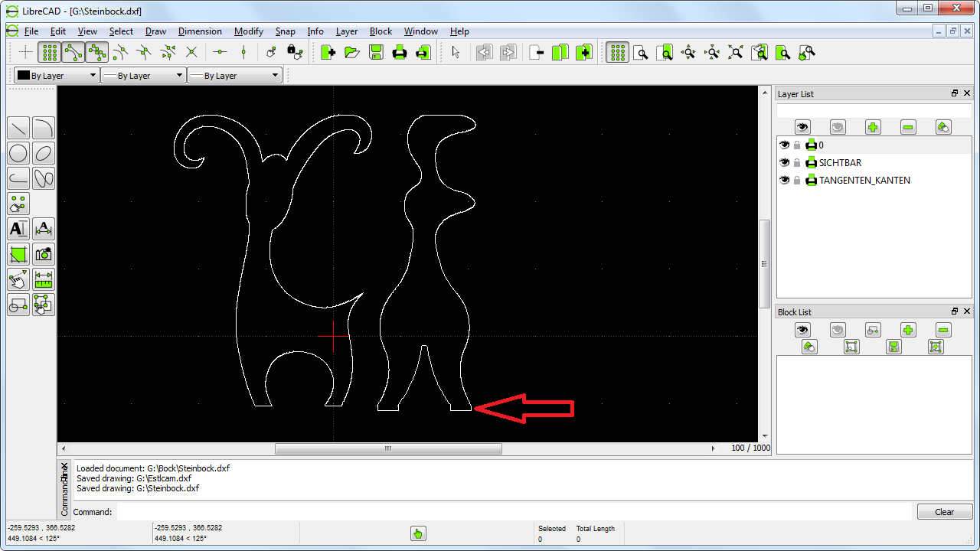Click the vertical canvas scrollbar thumb
Screen dimensions: 980x551
pos(763,264)
